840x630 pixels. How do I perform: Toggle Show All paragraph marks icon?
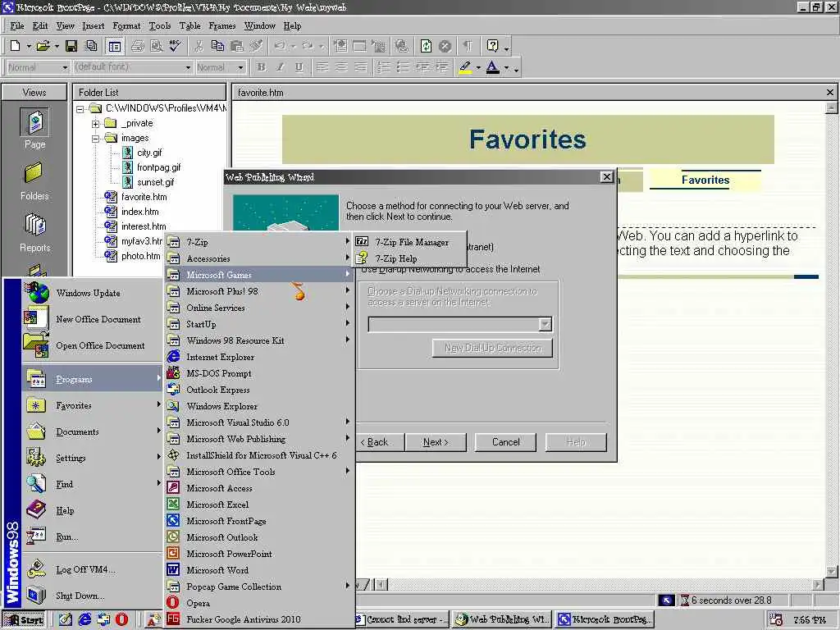tap(468, 46)
